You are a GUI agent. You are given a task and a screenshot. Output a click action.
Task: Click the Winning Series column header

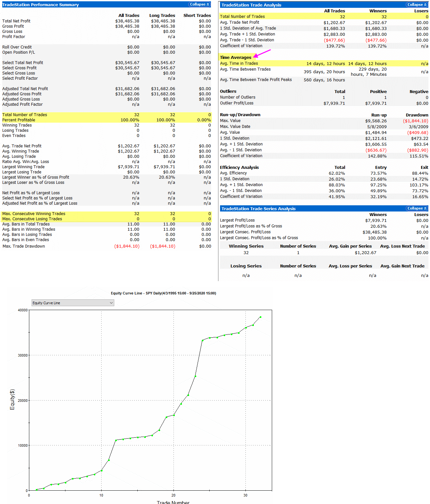click(x=246, y=246)
